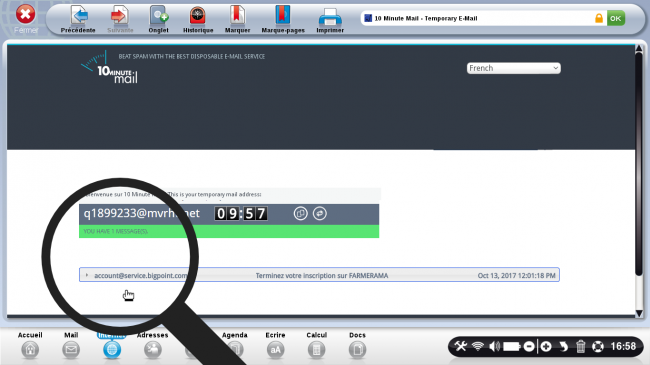This screenshot has height=365, width=650.
Task: Open the French language dropdown
Action: point(514,68)
